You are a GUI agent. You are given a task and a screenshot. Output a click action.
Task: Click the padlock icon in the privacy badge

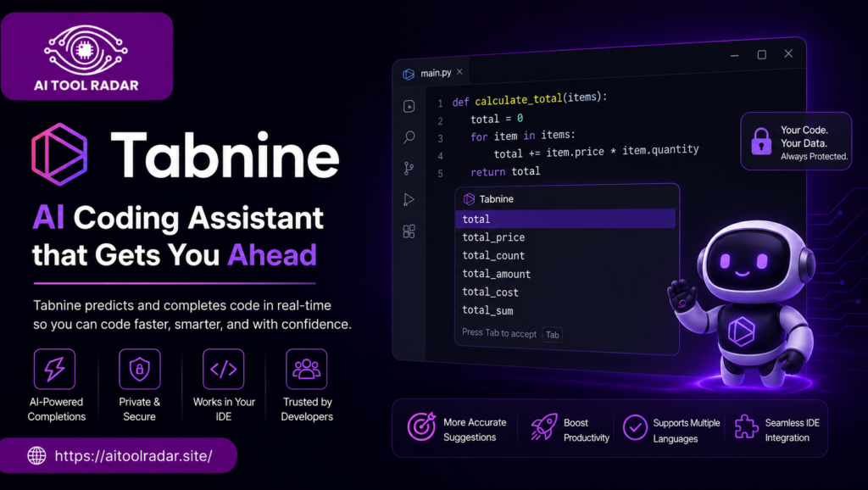(761, 142)
